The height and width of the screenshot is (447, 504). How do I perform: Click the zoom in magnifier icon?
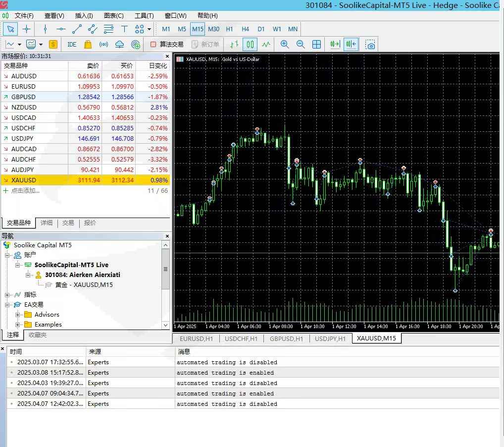point(285,44)
